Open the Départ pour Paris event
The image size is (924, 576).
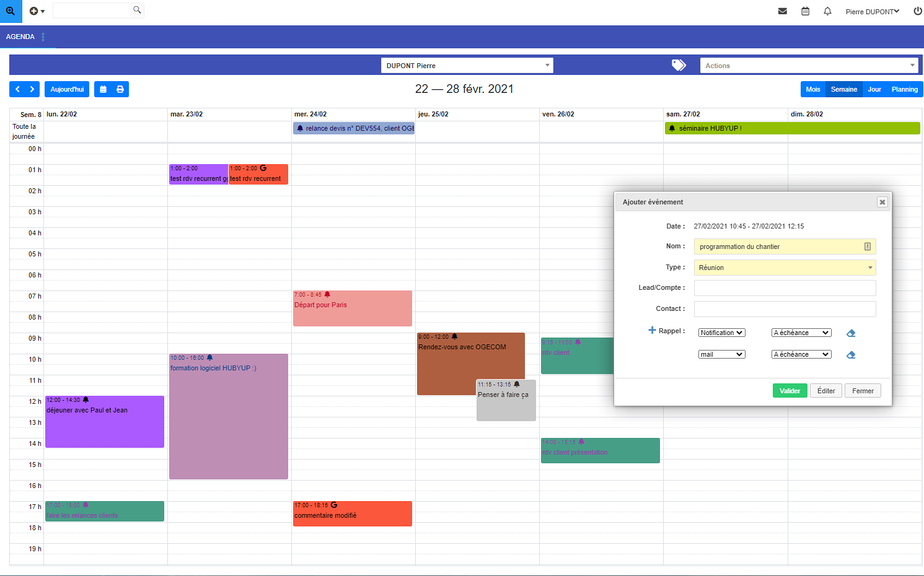pyautogui.click(x=353, y=308)
